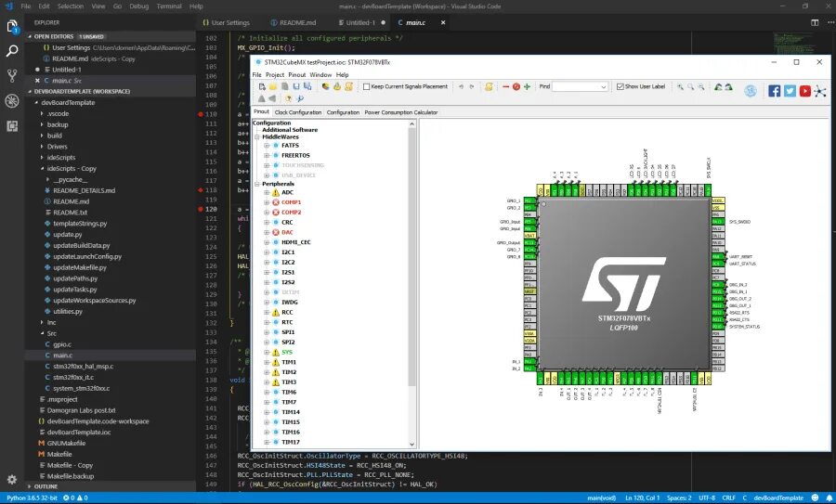Image resolution: width=836 pixels, height=504 pixels.
Task: Open the VS Code Explorer view icon
Action: coord(12,27)
